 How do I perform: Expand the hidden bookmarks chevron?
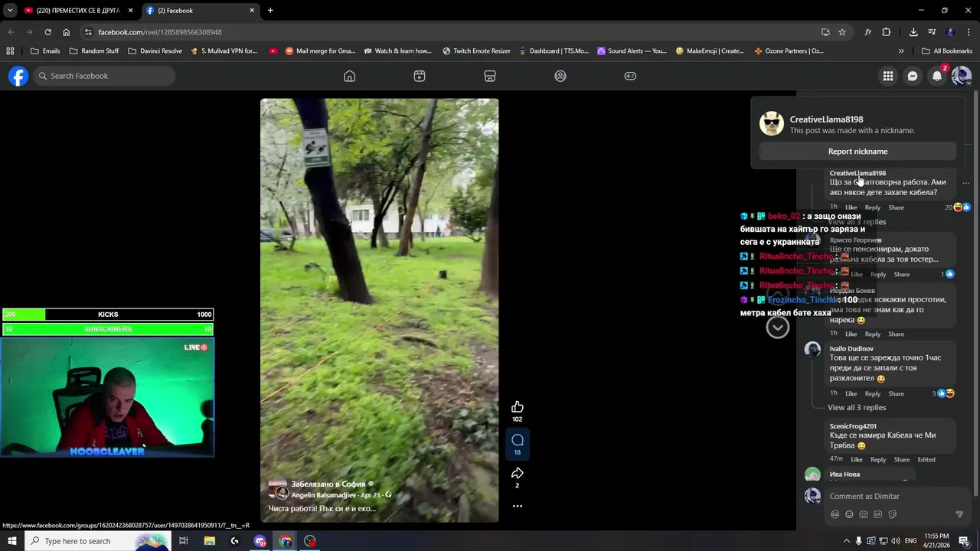(901, 51)
